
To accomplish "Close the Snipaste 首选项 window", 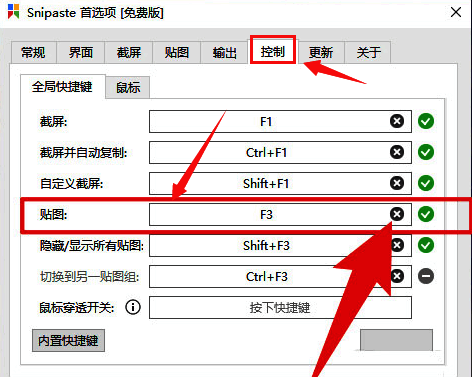I will pyautogui.click(x=456, y=12).
